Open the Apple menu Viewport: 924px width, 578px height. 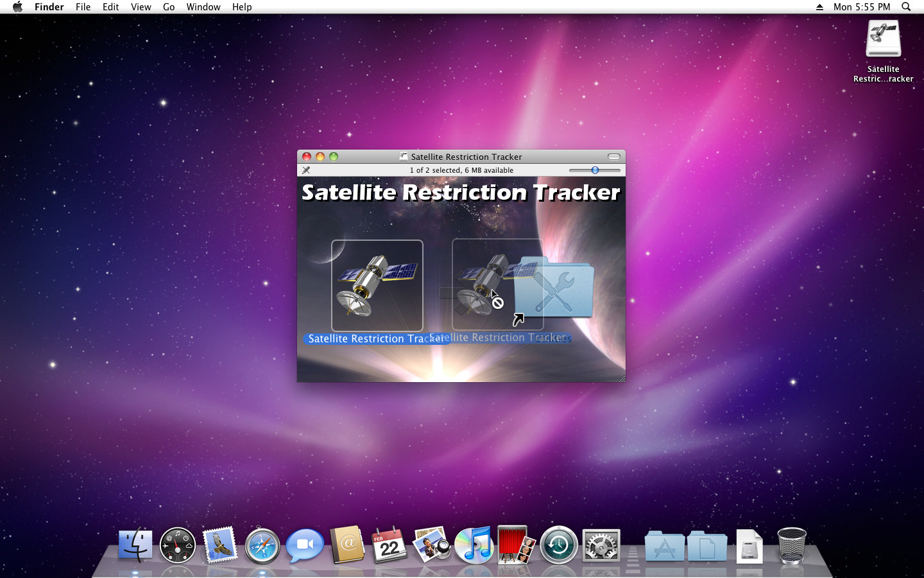tap(17, 7)
